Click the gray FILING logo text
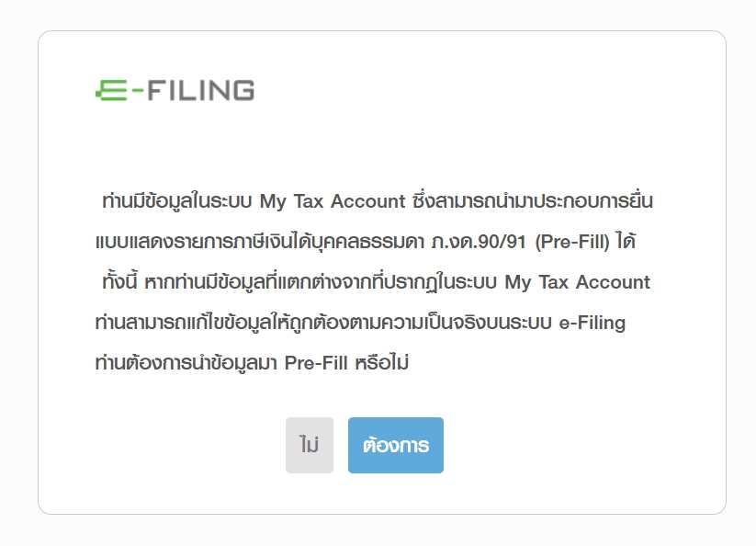The width and height of the screenshot is (756, 546). tap(200, 91)
